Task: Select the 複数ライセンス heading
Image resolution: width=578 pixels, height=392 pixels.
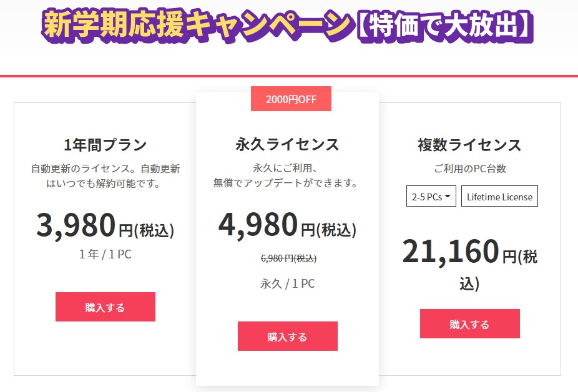Action: click(469, 145)
